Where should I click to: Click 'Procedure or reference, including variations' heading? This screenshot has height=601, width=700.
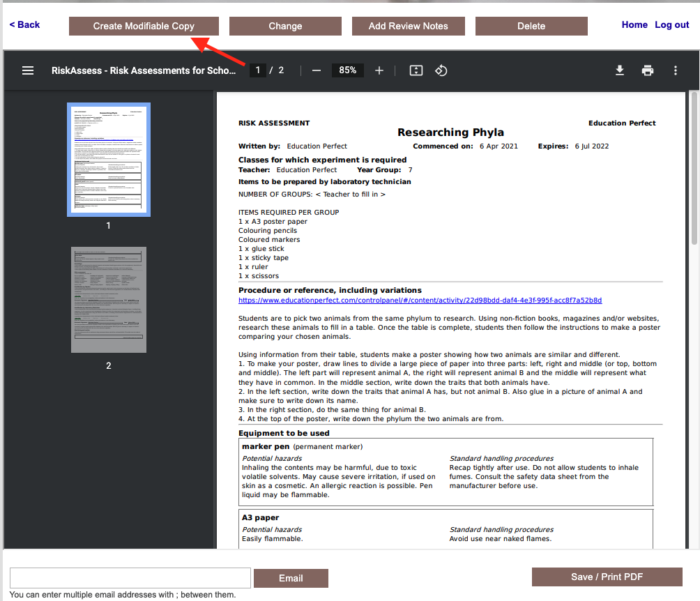click(330, 290)
